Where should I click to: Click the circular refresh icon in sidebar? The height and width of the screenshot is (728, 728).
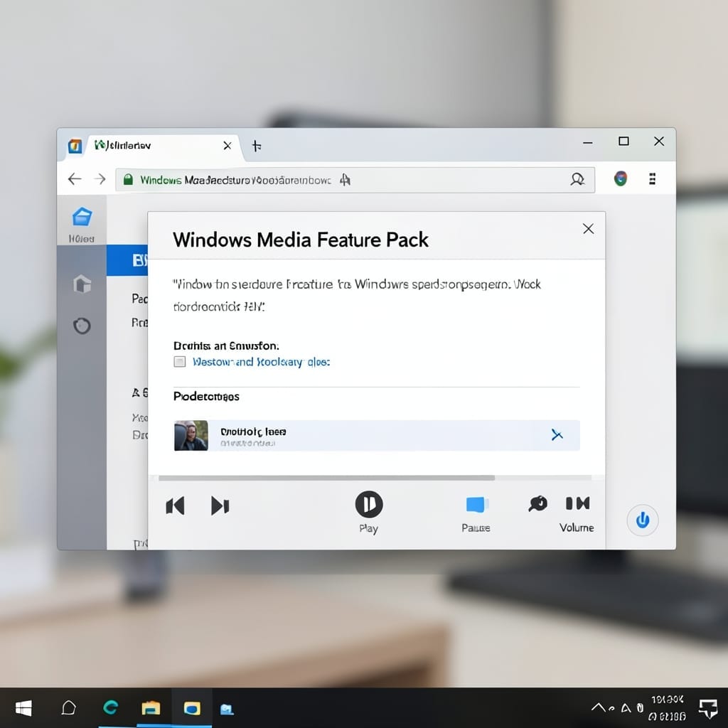point(82,326)
